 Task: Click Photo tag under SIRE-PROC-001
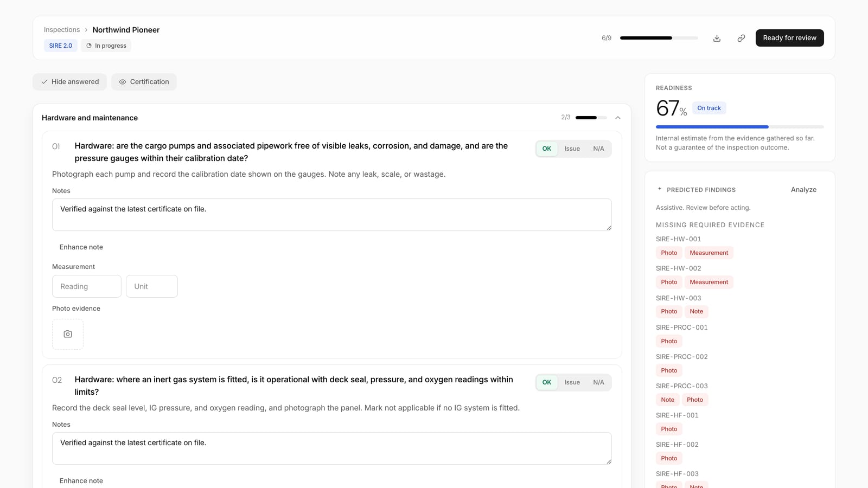pos(669,341)
